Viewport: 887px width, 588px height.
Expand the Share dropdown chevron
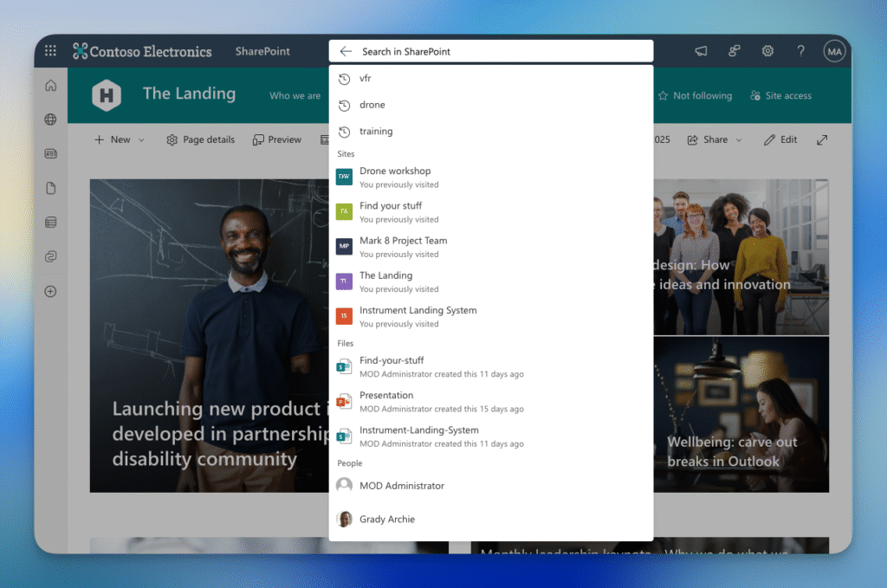739,139
